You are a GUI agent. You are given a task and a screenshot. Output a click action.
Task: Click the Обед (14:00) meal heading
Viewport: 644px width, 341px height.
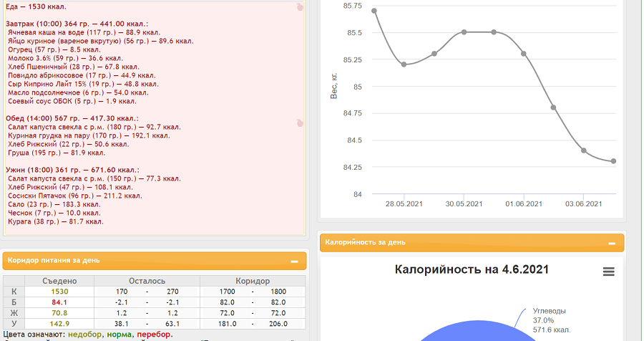72,118
